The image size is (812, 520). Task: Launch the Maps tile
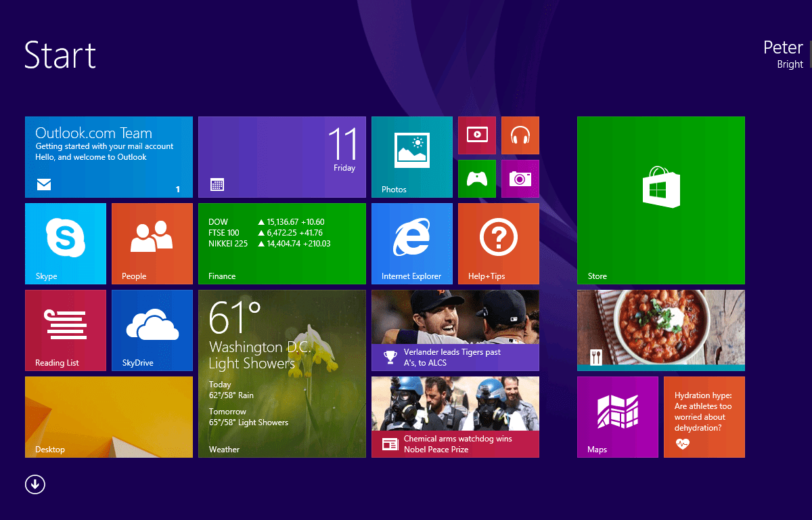point(618,417)
